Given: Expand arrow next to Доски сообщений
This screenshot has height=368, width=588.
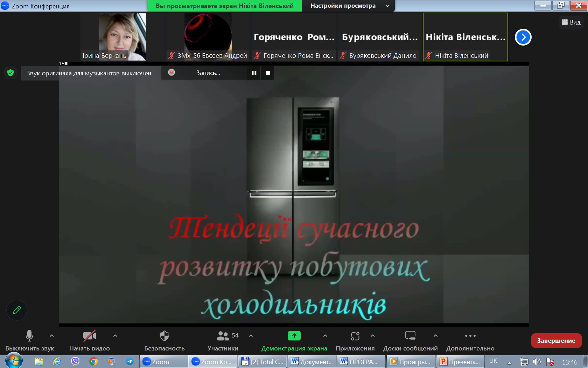Looking at the screenshot, I should click(436, 336).
